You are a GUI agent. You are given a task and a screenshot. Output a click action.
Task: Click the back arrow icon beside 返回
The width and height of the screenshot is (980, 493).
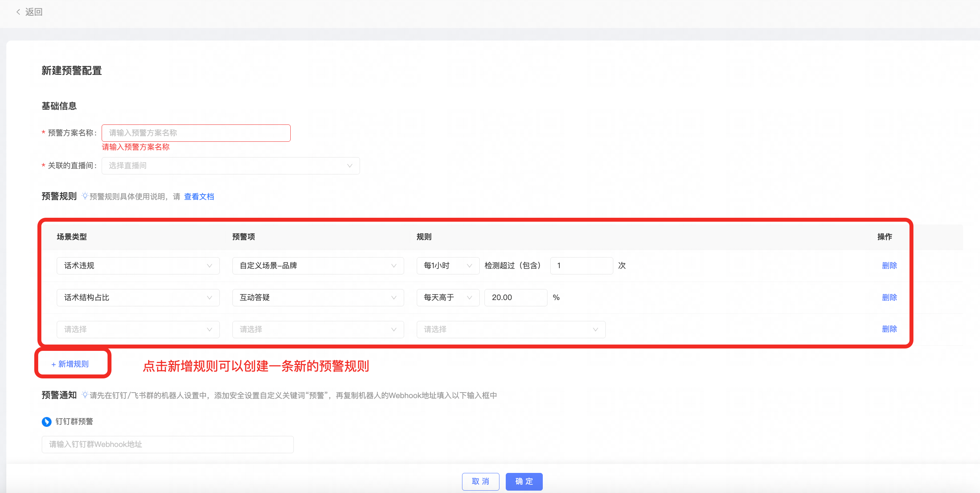click(18, 12)
